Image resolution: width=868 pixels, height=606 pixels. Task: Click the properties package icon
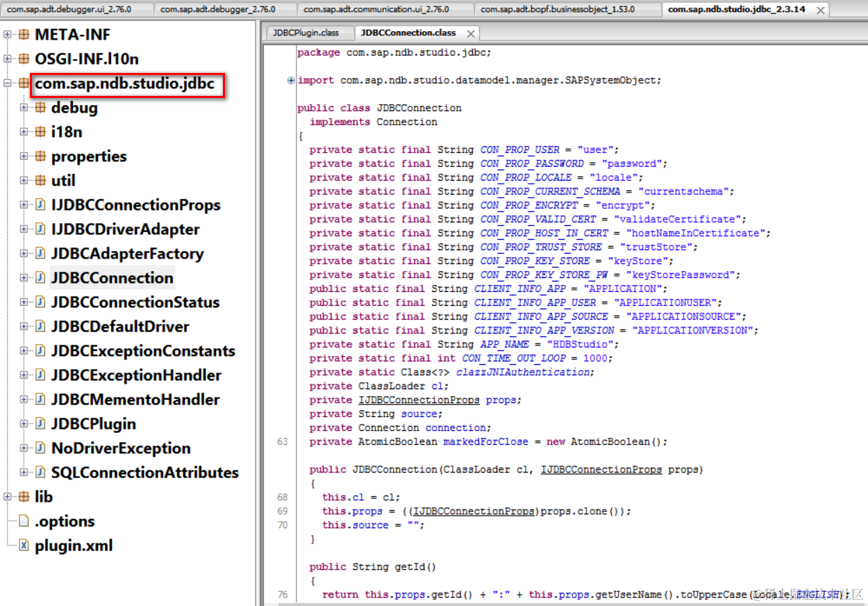(40, 156)
